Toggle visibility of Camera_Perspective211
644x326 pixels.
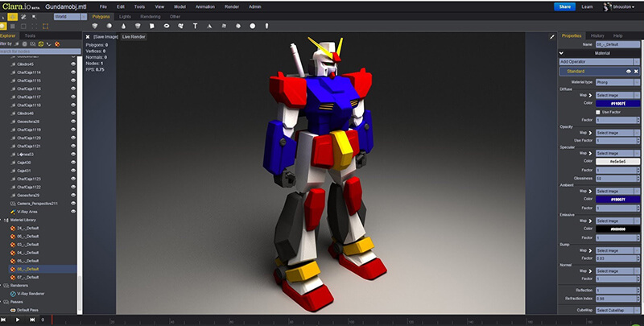(x=73, y=204)
